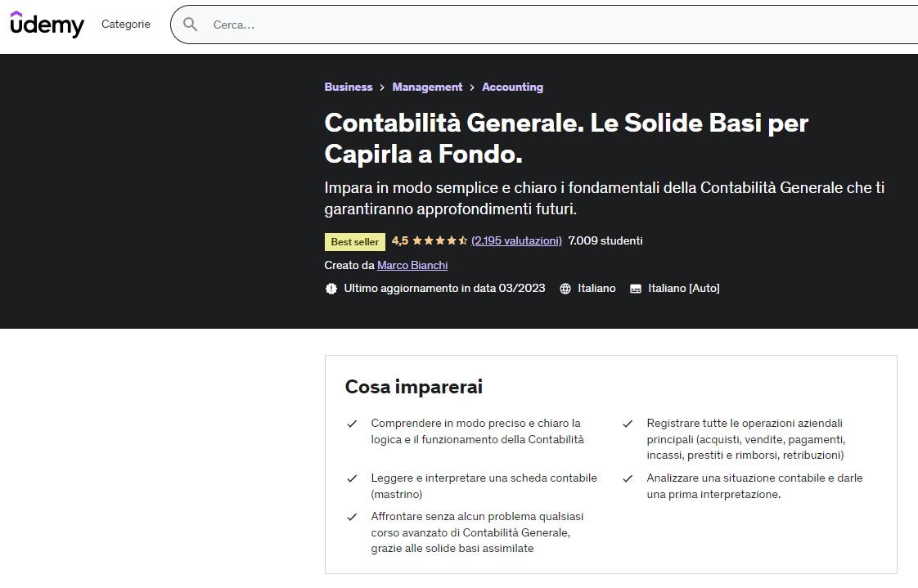Click the 7.009 studenti count

[605, 240]
